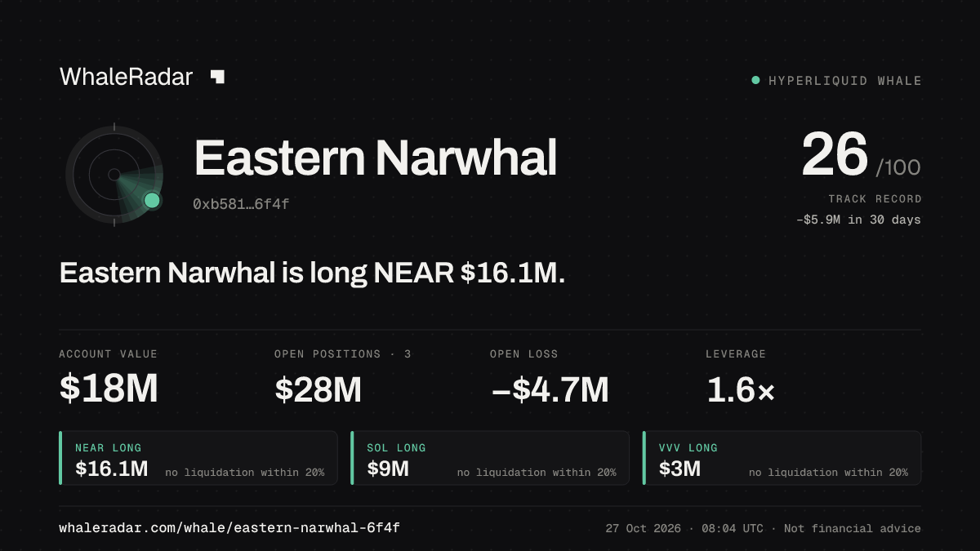Click the OPEN LOSS label
Screen dimensions: 980x551
(524, 354)
